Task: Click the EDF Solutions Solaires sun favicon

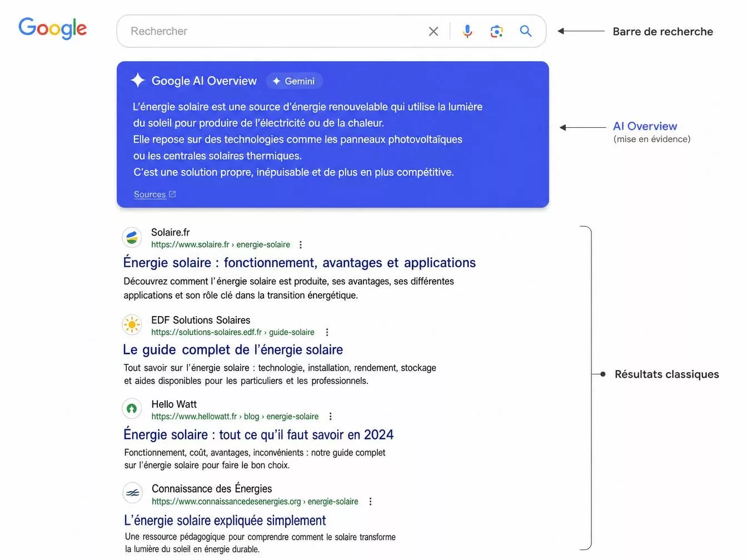Action: pyautogui.click(x=132, y=324)
